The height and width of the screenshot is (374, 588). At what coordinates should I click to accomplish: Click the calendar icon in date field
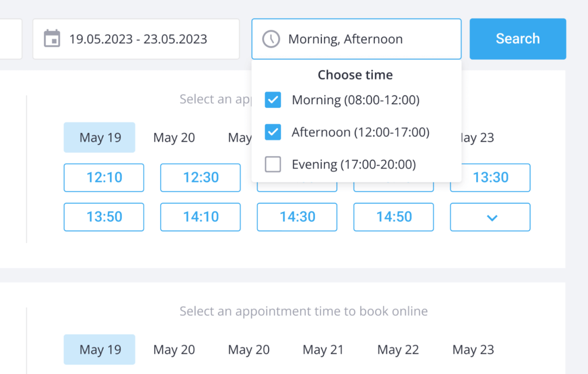coord(52,38)
